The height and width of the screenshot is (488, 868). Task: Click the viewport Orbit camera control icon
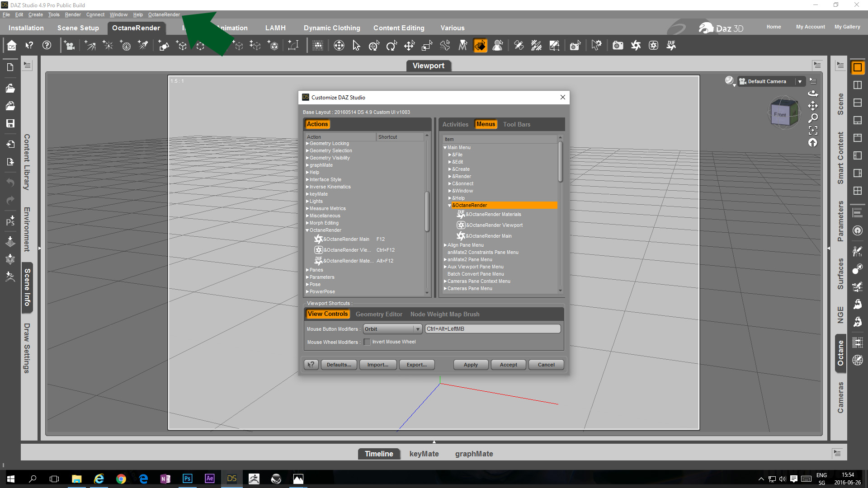point(813,94)
